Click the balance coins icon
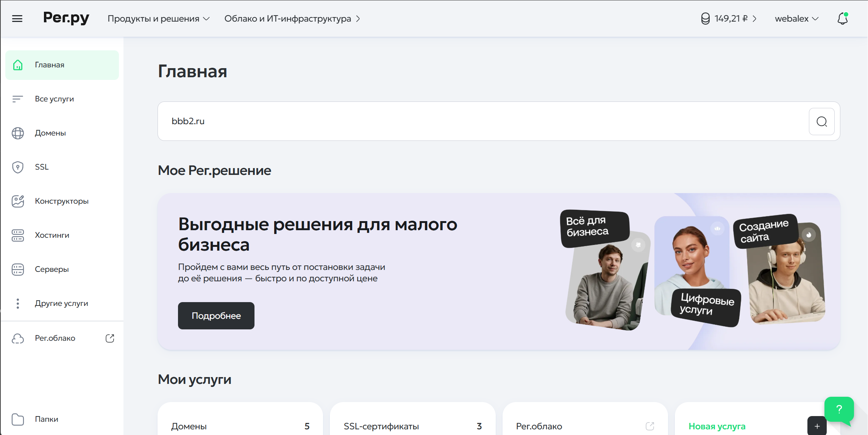This screenshot has height=435, width=868. 705,19
